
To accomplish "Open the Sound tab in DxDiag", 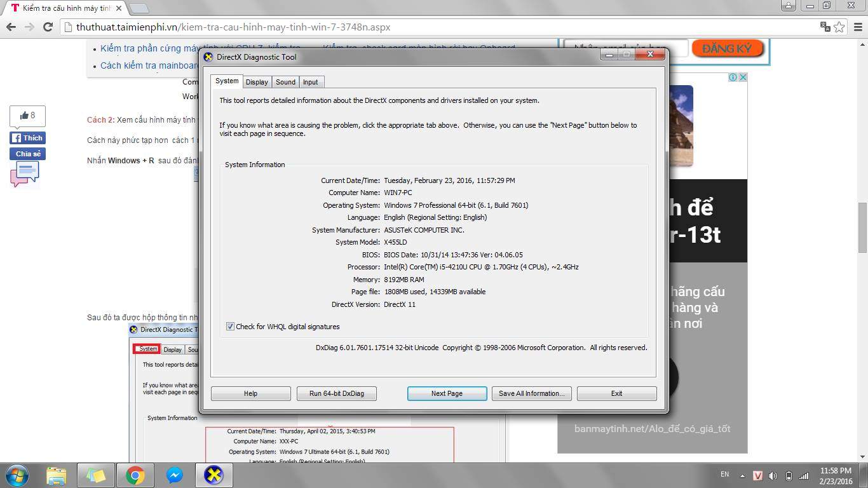I will coord(285,82).
